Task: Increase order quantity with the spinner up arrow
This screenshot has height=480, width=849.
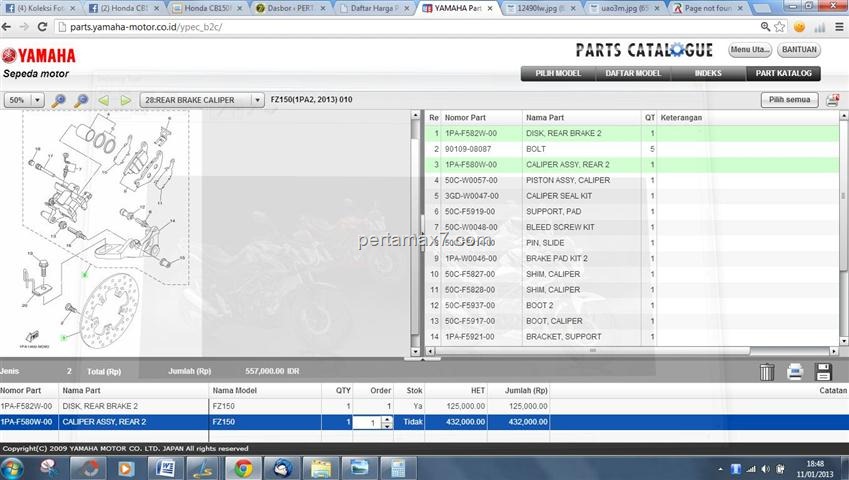Action: coord(387,419)
